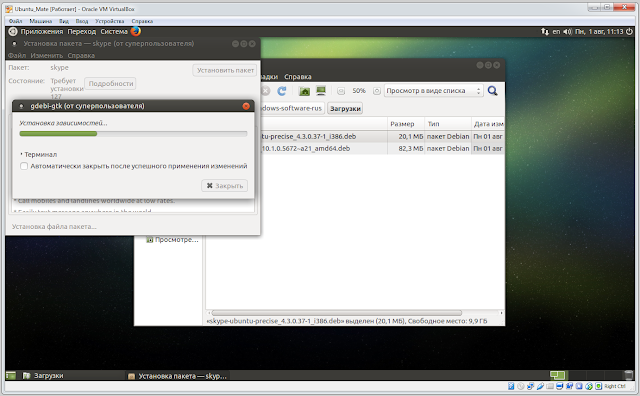Viewport: 640px width, 396px height.
Task: Select the skype i386.deb file row
Action: 381,136
